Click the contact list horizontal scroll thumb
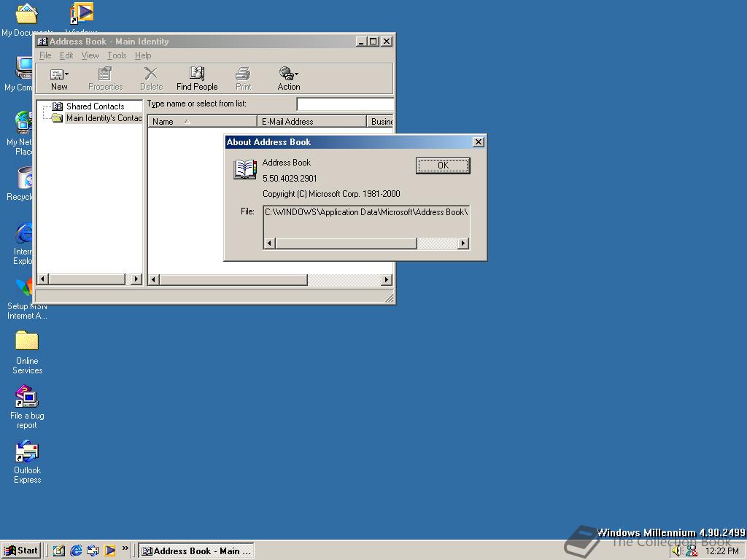Viewport: 747px width, 560px height. 233,279
